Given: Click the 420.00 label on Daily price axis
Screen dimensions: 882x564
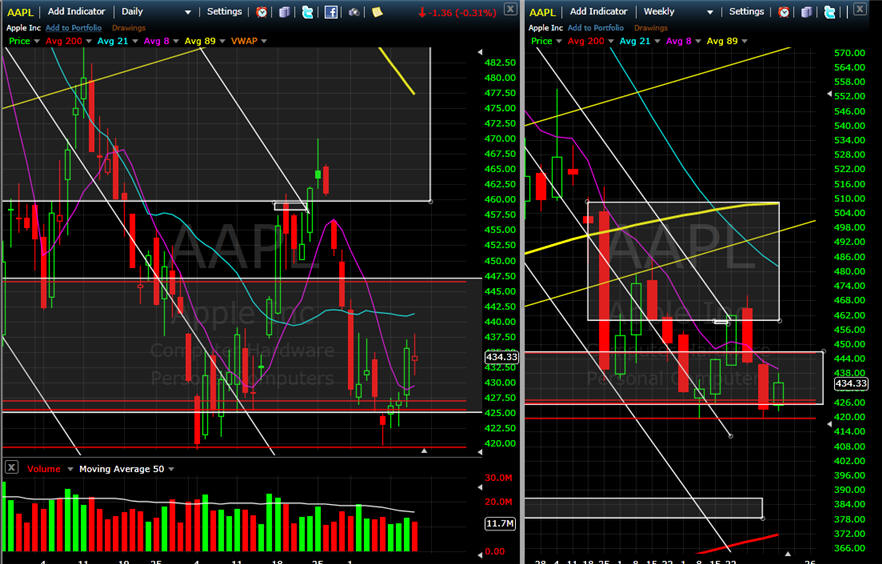Looking at the screenshot, I should pos(500,443).
